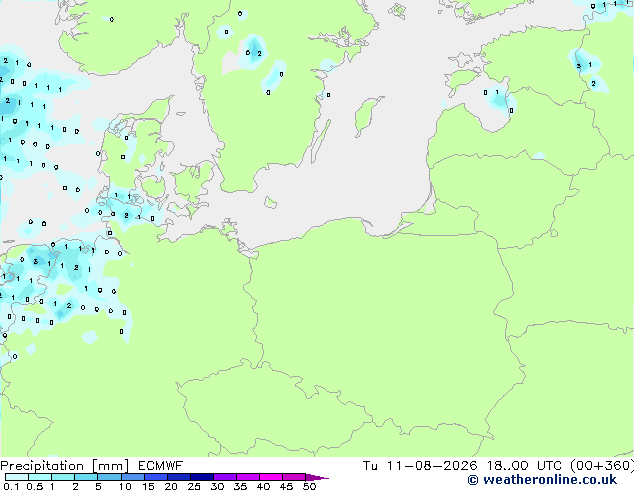Pick the 25–30 mm dark blue swatch
634x490 pixels.
pyautogui.click(x=202, y=477)
